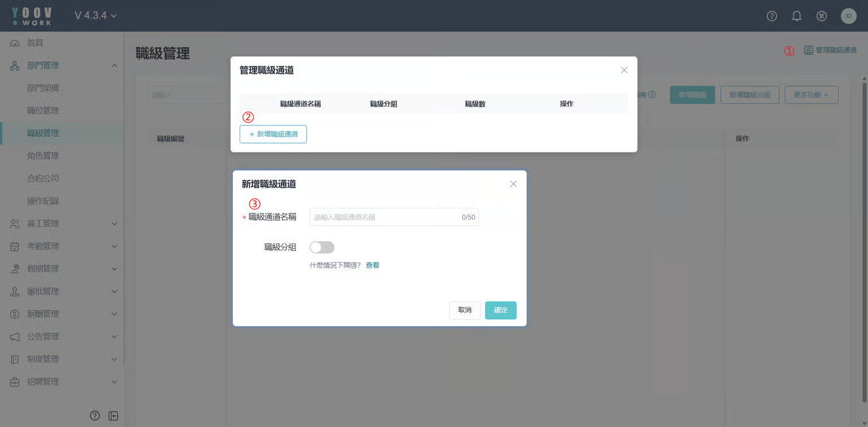Click the help icon at sidebar bottom
The height and width of the screenshot is (427, 868).
[95, 416]
